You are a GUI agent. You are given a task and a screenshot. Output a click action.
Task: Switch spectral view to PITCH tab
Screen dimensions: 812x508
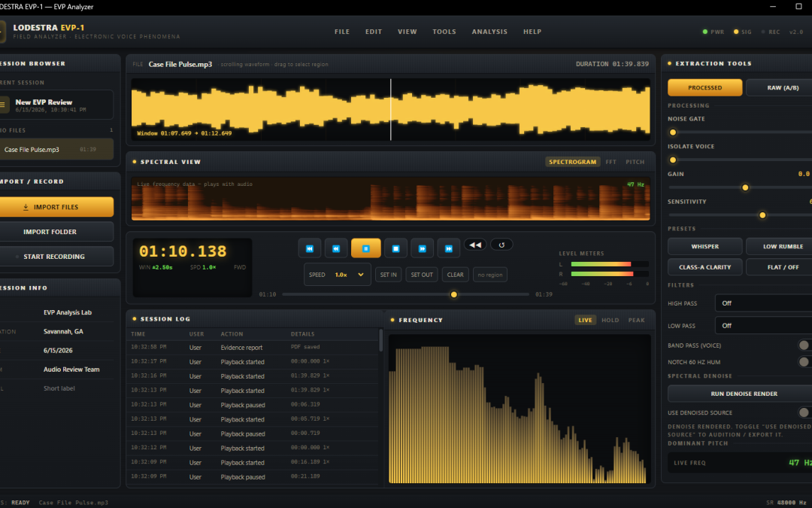635,162
